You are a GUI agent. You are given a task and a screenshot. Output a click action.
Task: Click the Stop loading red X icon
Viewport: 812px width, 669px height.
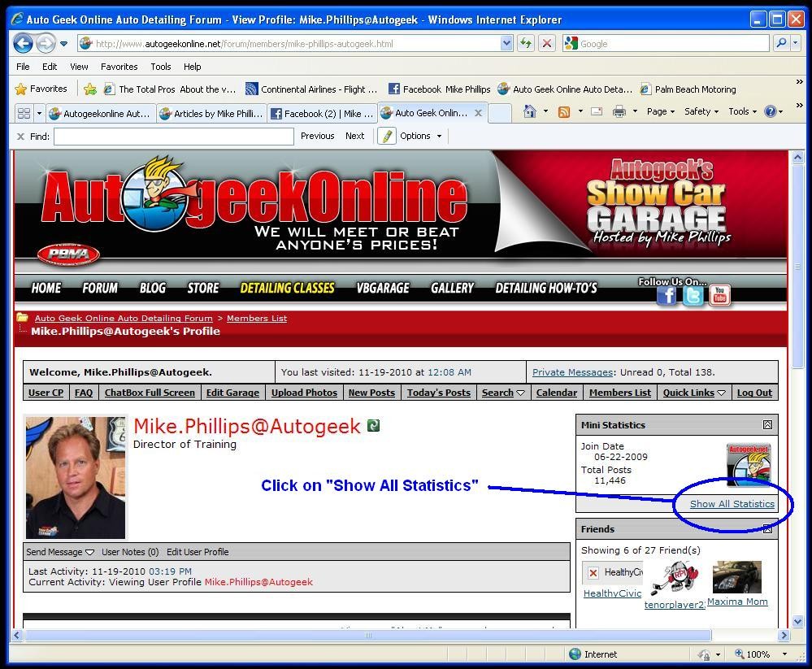pyautogui.click(x=546, y=44)
